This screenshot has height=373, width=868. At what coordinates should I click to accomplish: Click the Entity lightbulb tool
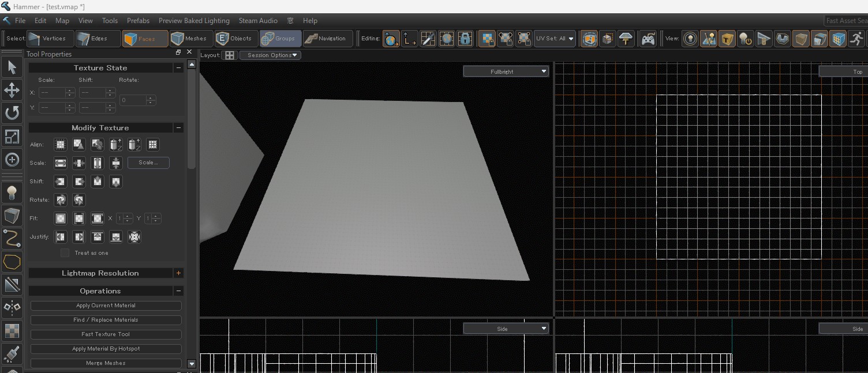tap(12, 193)
